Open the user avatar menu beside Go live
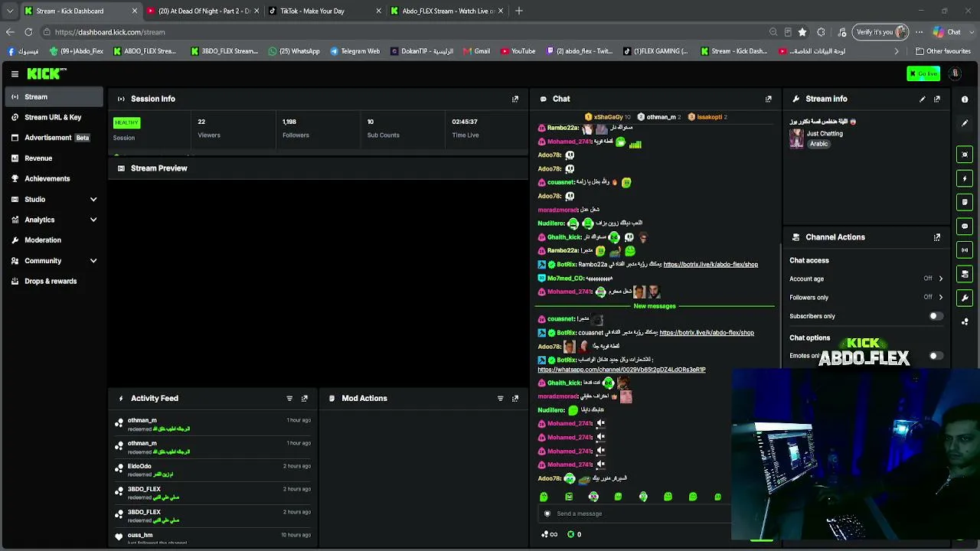 point(955,73)
